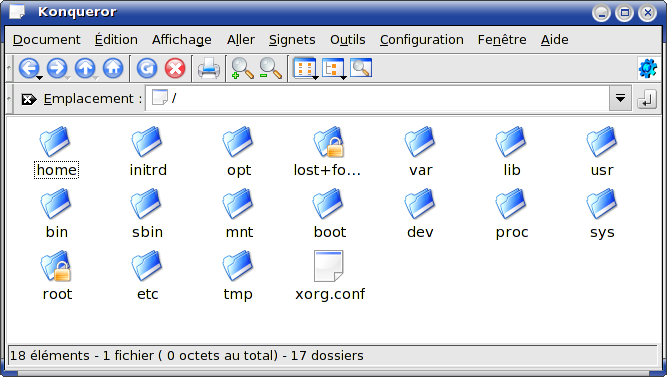Stop loading with the red X button

[x=175, y=68]
